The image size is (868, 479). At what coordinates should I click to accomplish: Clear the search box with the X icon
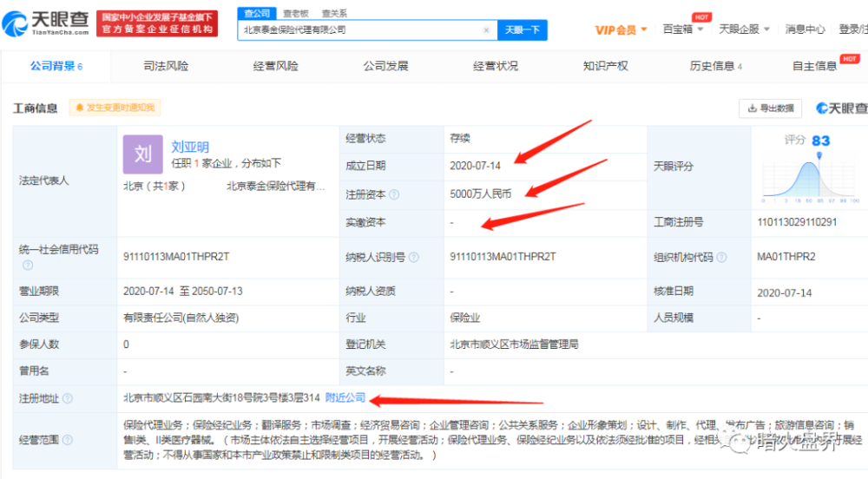486,30
